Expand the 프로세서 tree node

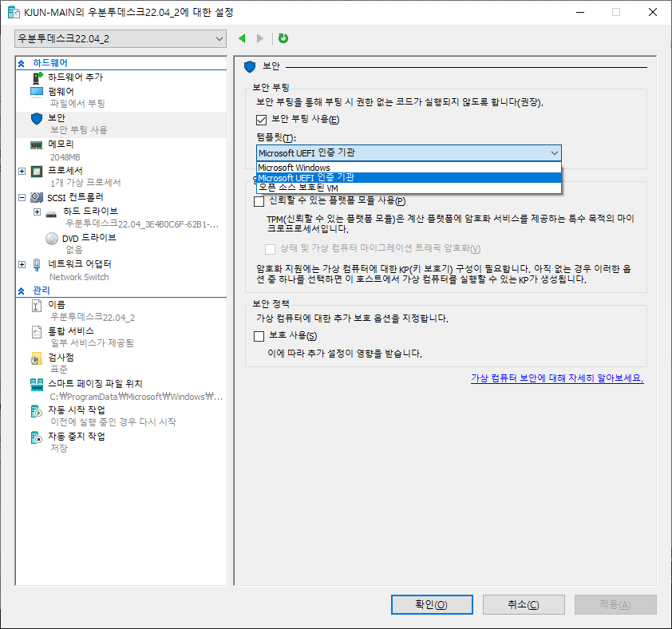(22, 171)
